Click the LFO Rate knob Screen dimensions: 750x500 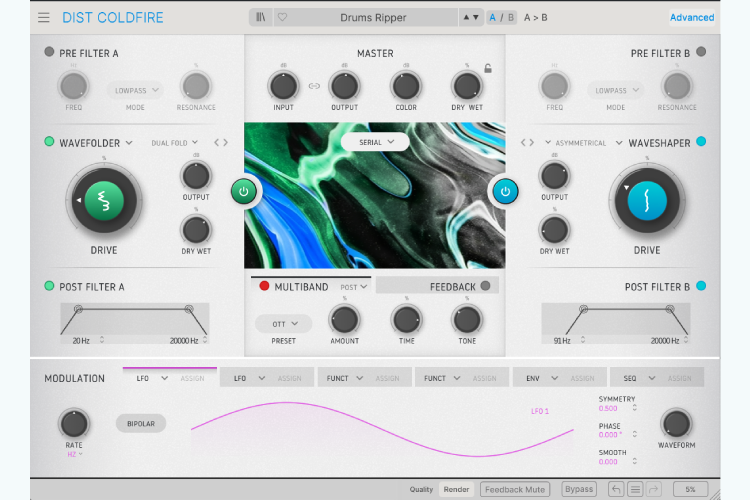tap(74, 424)
